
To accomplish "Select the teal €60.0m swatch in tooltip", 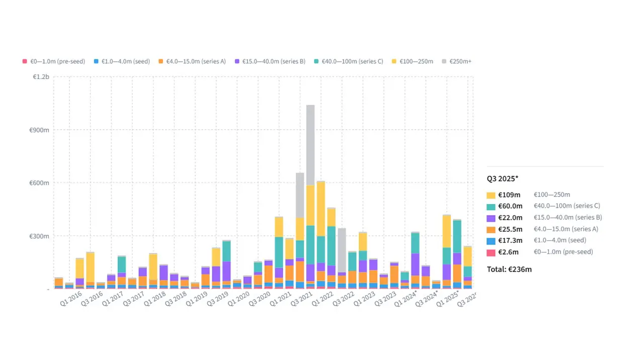I will [491, 206].
